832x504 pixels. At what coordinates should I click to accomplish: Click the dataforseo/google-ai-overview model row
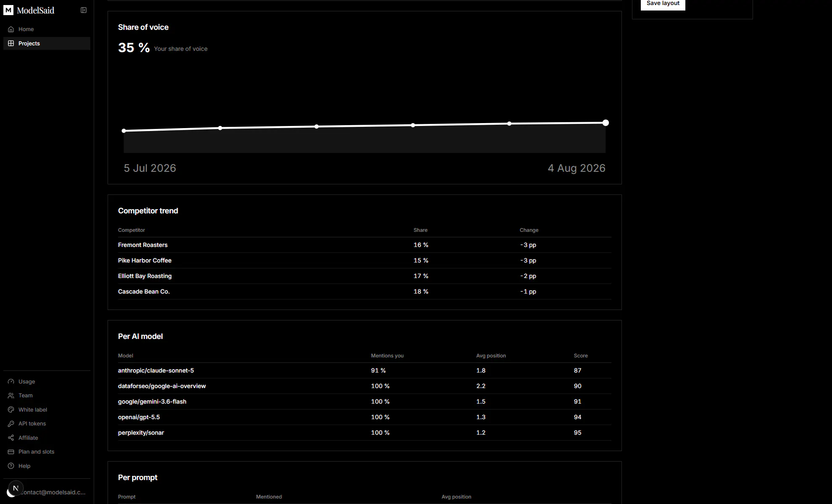[x=365, y=386]
